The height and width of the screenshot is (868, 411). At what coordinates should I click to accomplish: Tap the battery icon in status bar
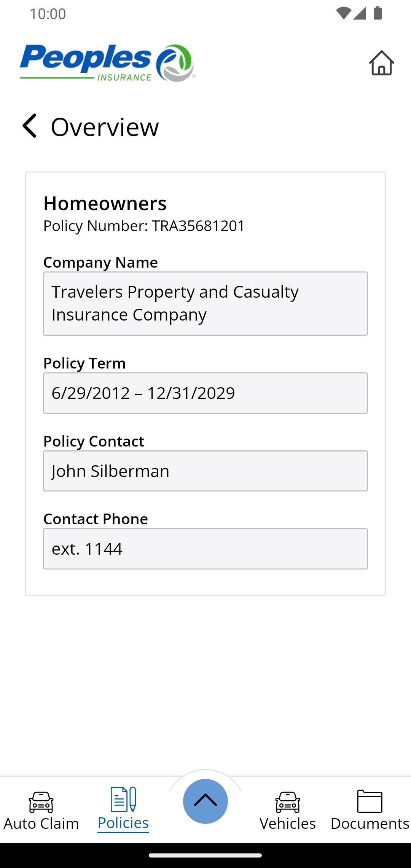(378, 13)
